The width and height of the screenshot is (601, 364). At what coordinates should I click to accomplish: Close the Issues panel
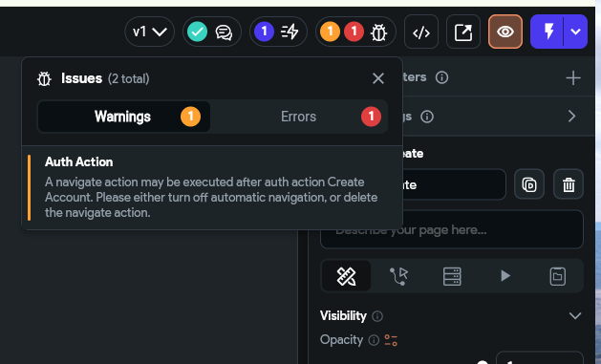pos(378,78)
